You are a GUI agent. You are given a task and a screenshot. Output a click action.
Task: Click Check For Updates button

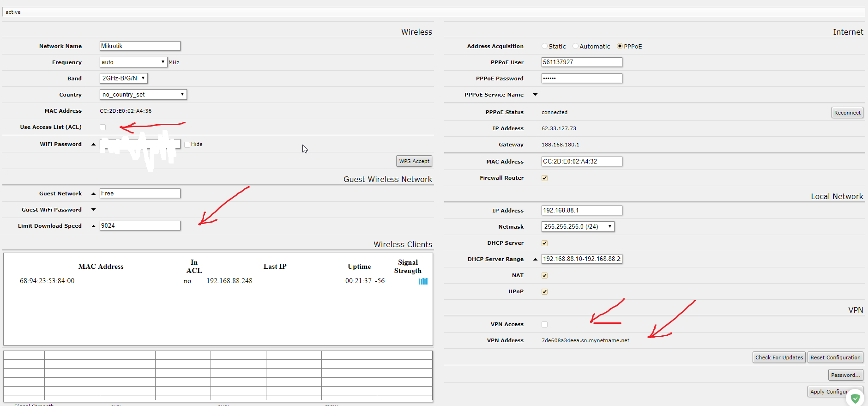(779, 358)
